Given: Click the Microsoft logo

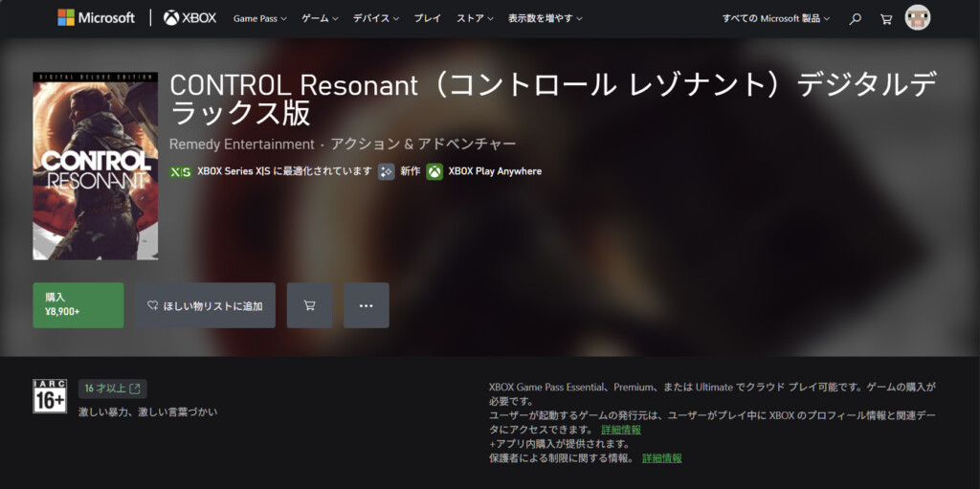Looking at the screenshot, I should point(96,17).
